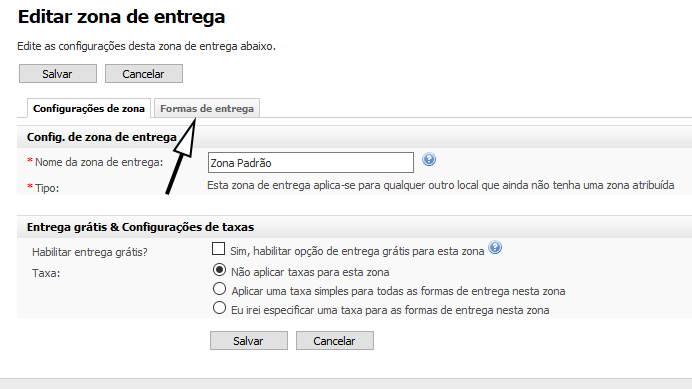
Task: Choose Eu irei especificar uma taxa option
Action: point(219,308)
